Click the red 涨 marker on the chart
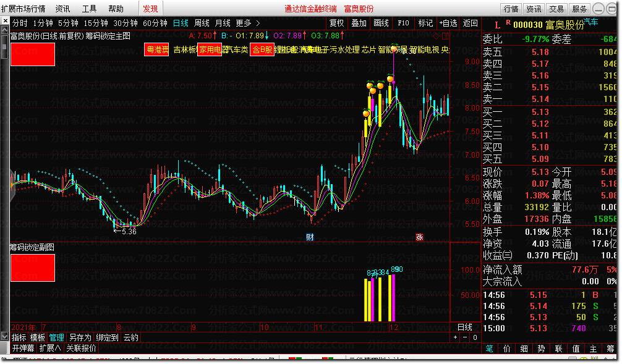The width and height of the screenshot is (622, 364). [419, 237]
